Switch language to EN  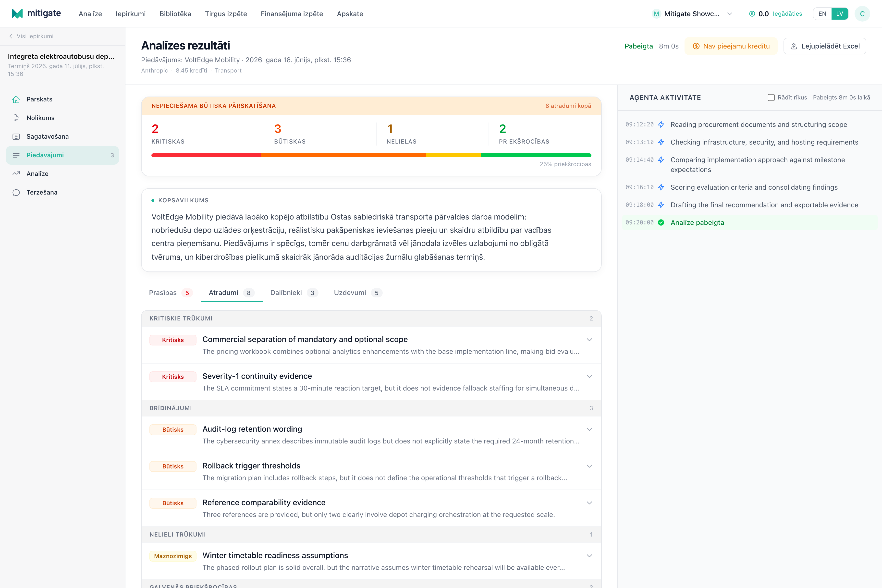coord(822,14)
